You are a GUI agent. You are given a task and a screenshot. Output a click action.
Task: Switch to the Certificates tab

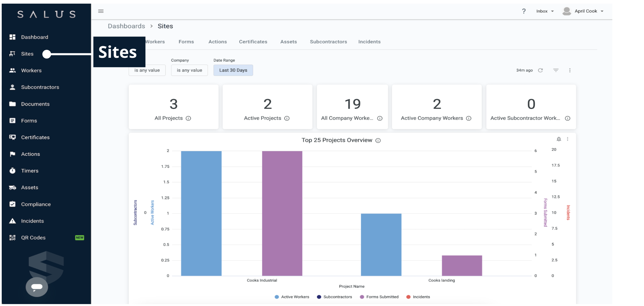tap(253, 42)
